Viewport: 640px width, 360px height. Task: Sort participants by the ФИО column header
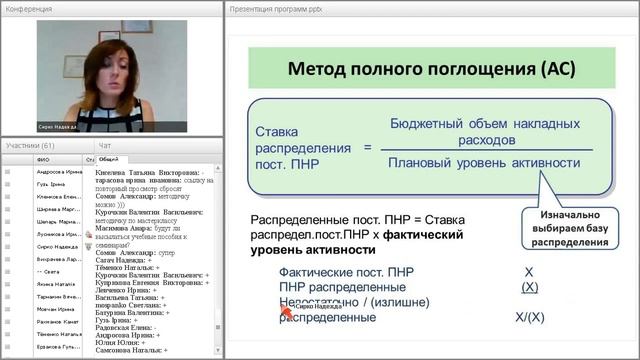43,160
